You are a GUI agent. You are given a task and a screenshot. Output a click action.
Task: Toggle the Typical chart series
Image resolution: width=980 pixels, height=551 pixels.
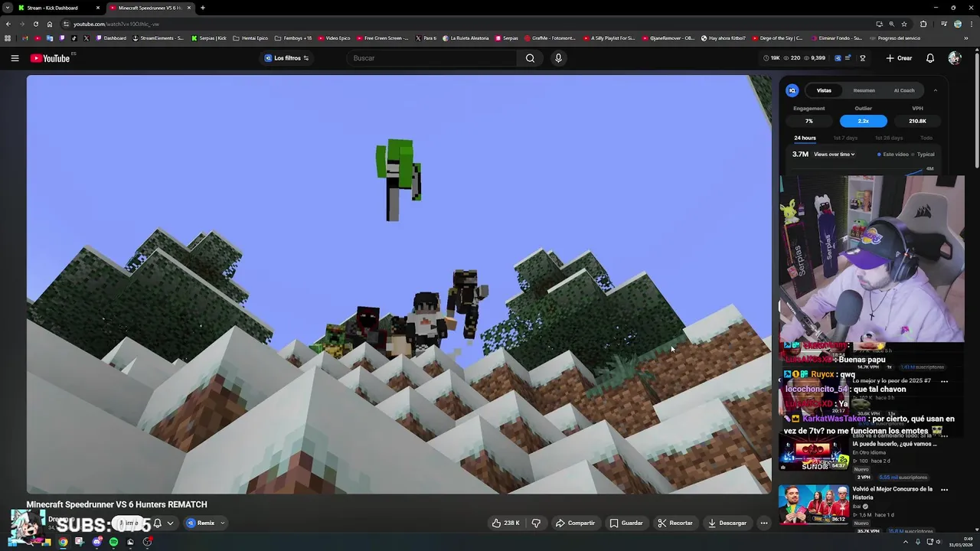923,155
